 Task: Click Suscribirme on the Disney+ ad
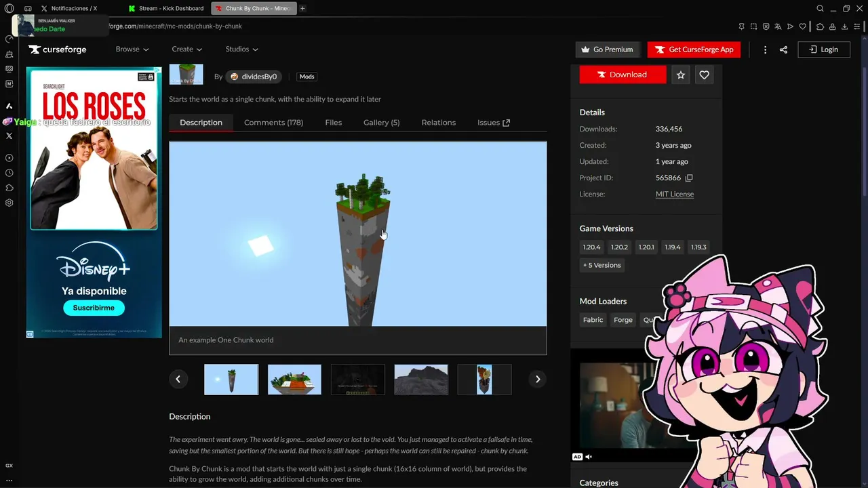pos(94,308)
